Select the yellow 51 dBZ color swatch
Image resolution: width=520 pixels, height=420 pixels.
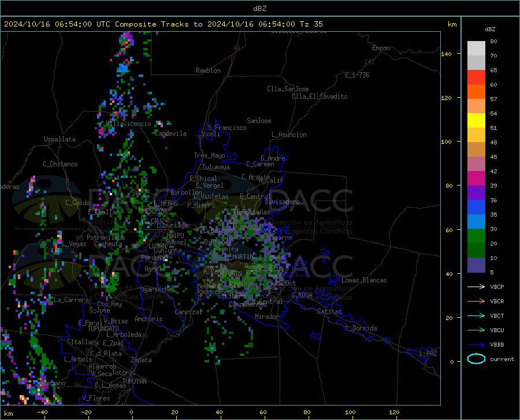[x=476, y=121]
